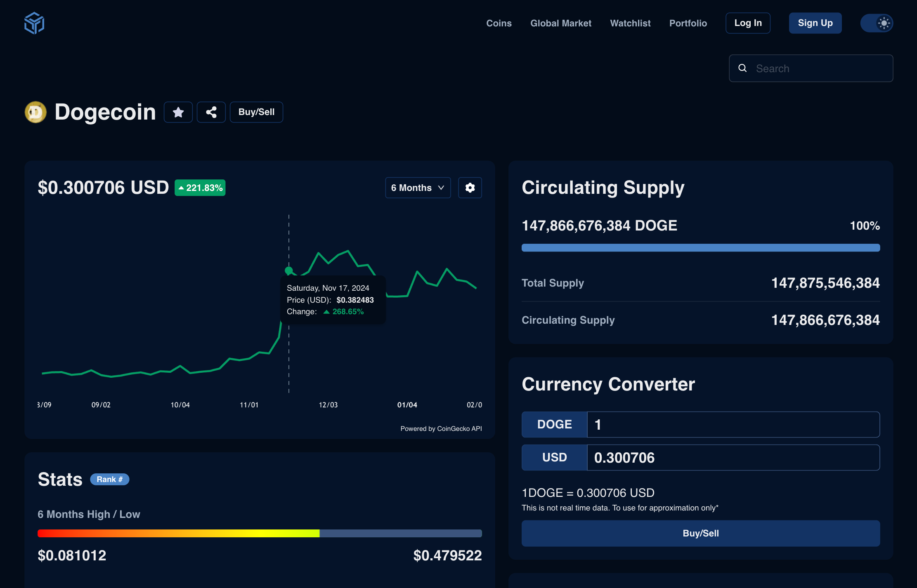Open the 6 Months timeframe dropdown
The width and height of the screenshot is (917, 588).
(418, 188)
